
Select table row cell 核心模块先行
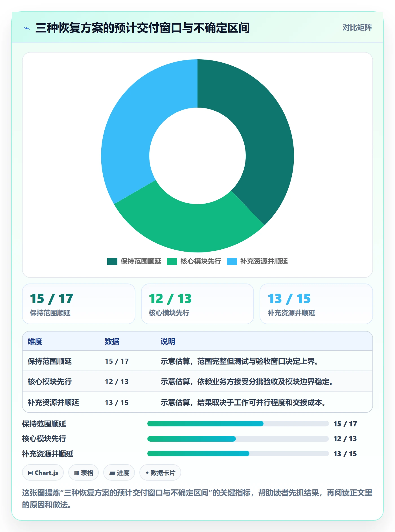(x=50, y=381)
